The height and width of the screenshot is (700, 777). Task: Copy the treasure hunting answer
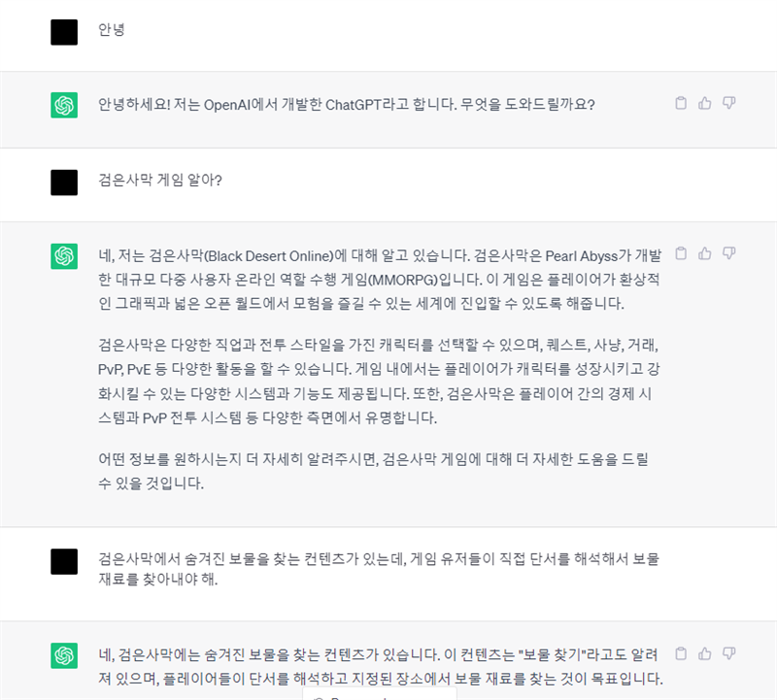[681, 653]
